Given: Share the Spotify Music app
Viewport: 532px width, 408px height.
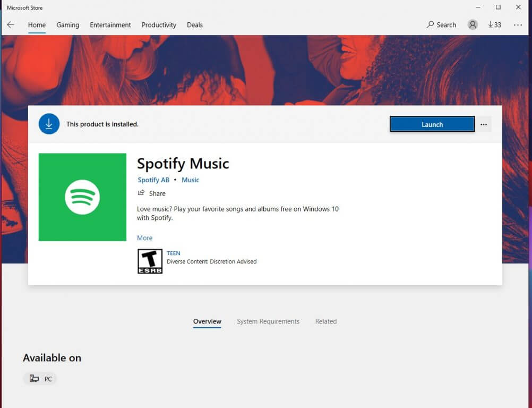Looking at the screenshot, I should [x=152, y=193].
